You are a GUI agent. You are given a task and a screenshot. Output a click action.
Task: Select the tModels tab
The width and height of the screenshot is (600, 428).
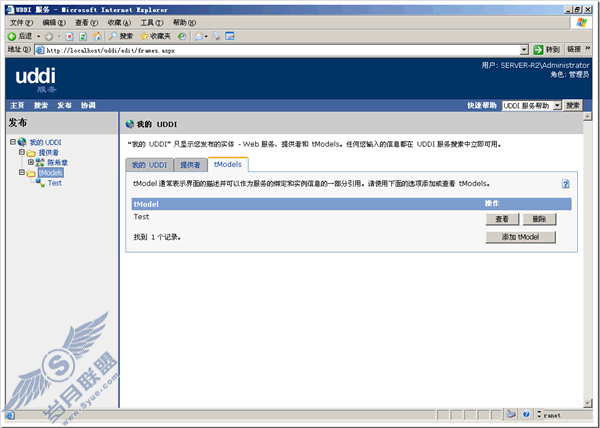tap(228, 164)
